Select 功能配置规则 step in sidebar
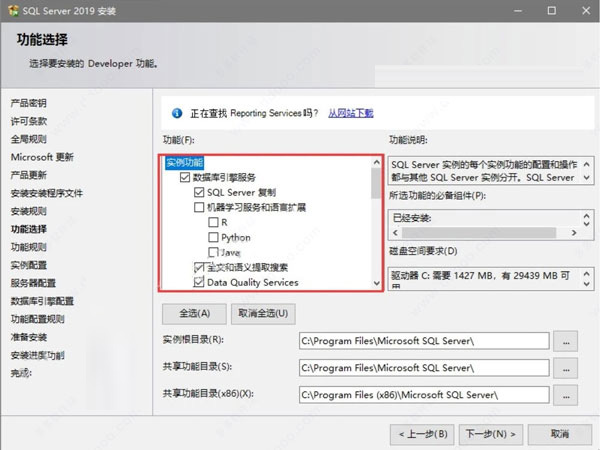 pyautogui.click(x=38, y=319)
